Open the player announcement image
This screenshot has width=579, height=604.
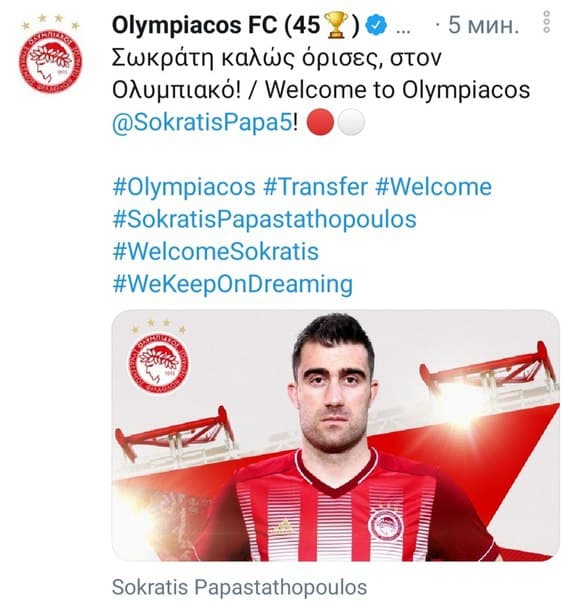tap(336, 435)
